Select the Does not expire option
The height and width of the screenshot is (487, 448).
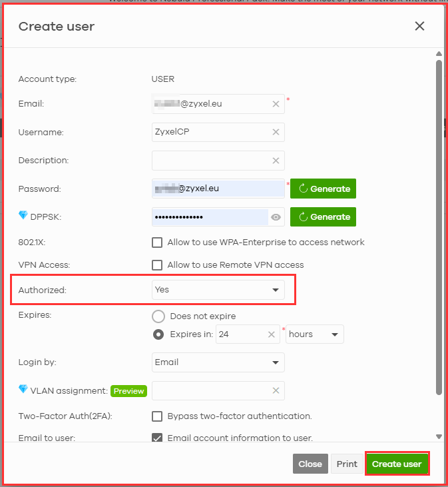click(x=158, y=316)
